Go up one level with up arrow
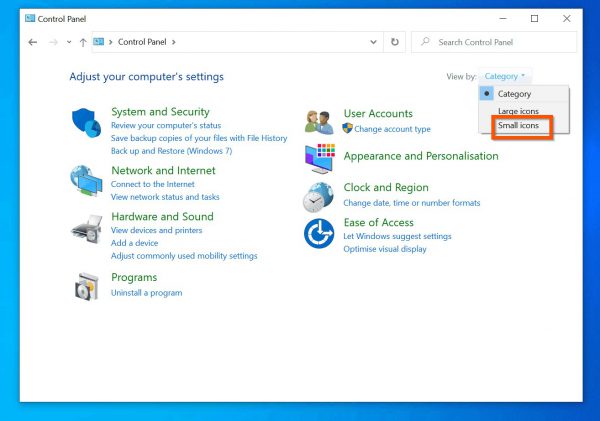The width and height of the screenshot is (600, 421). [82, 42]
